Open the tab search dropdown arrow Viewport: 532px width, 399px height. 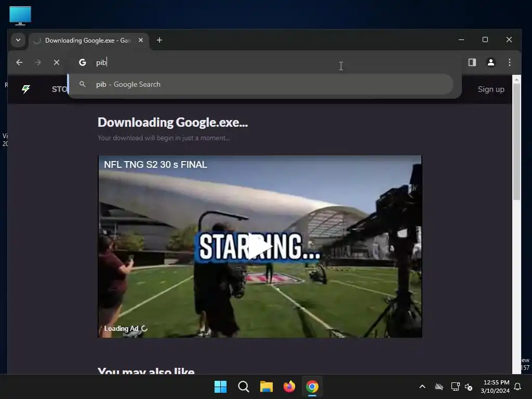18,40
